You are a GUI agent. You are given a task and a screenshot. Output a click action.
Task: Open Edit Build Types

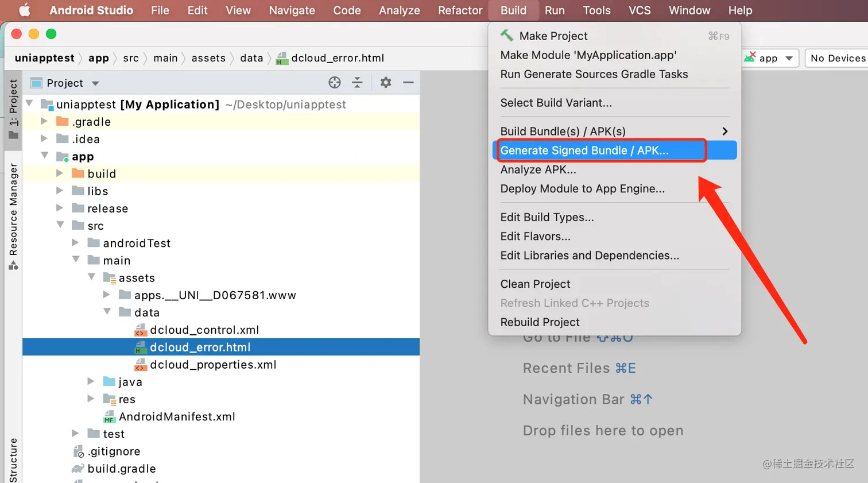coord(614,217)
